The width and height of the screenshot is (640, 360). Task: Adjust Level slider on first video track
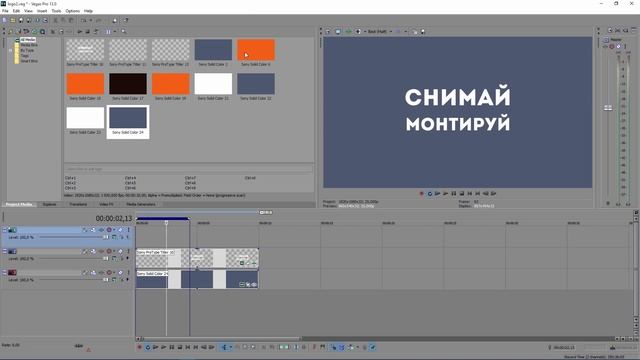click(106, 237)
